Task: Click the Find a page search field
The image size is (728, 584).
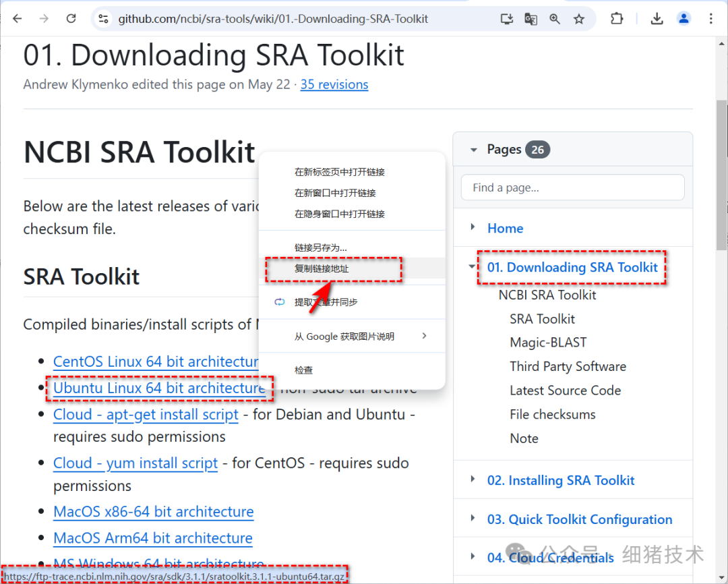Action: (x=572, y=187)
